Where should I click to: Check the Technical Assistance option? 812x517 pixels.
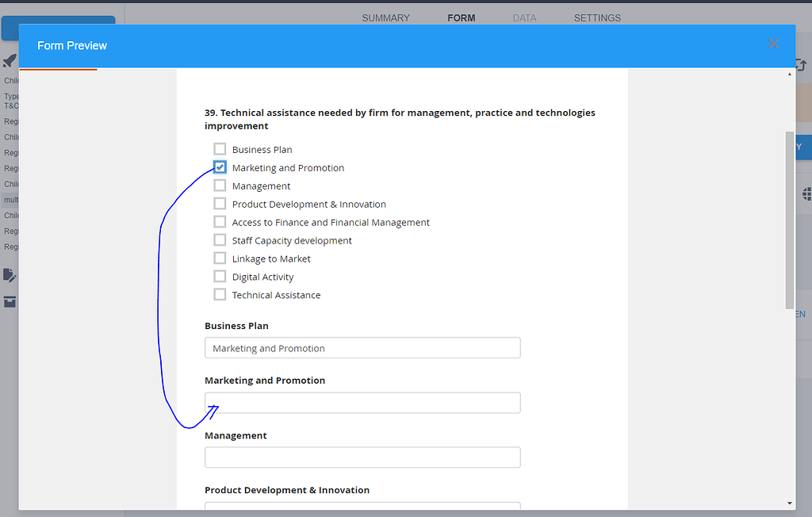pyautogui.click(x=219, y=293)
